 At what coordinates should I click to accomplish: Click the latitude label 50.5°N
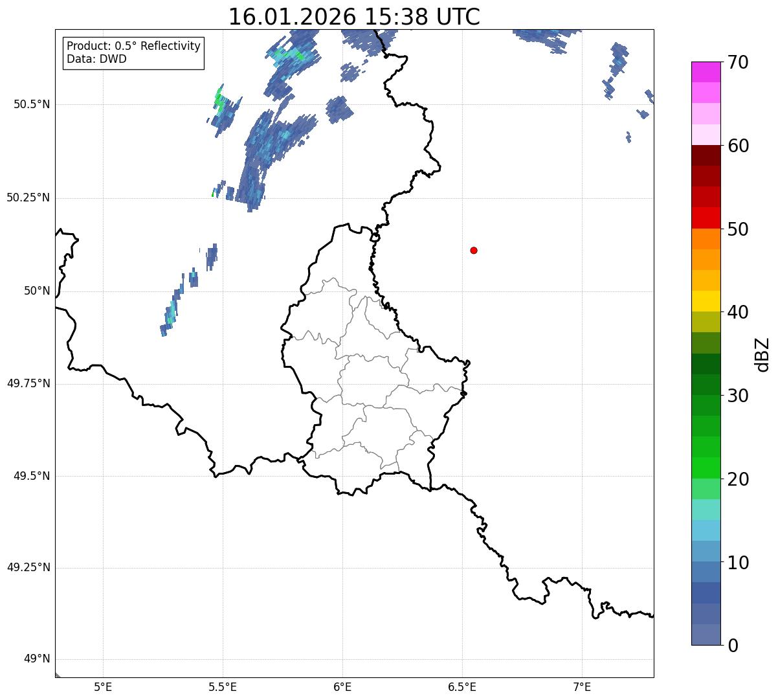(x=31, y=104)
